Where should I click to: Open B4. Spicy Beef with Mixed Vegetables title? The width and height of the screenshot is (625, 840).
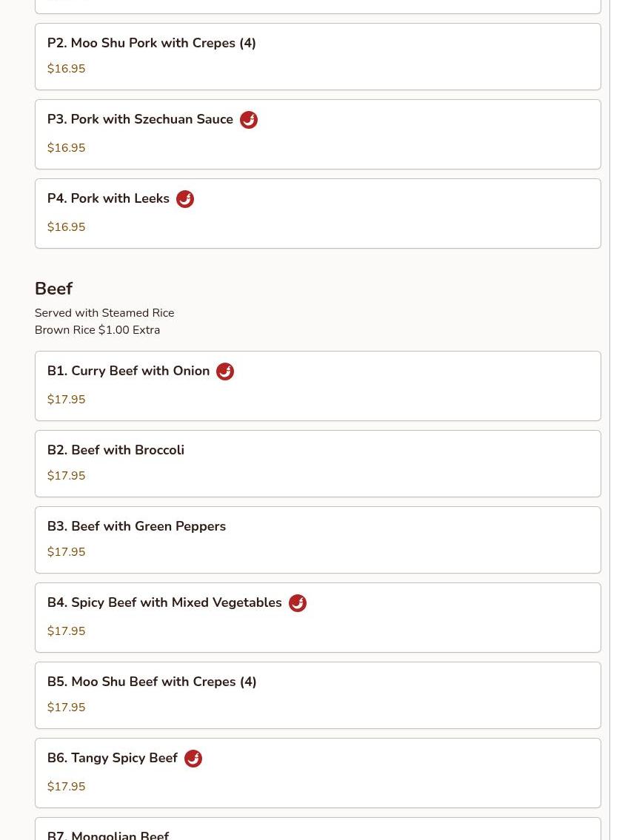[164, 602]
